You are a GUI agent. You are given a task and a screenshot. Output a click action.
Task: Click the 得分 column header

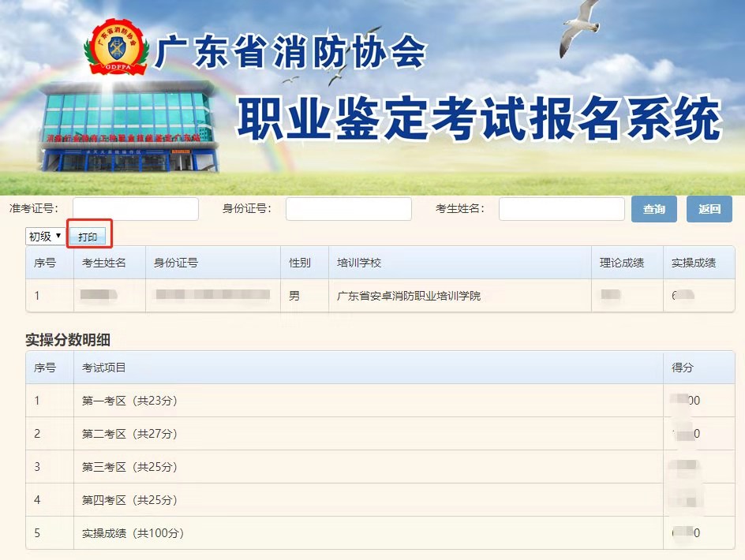tap(682, 368)
